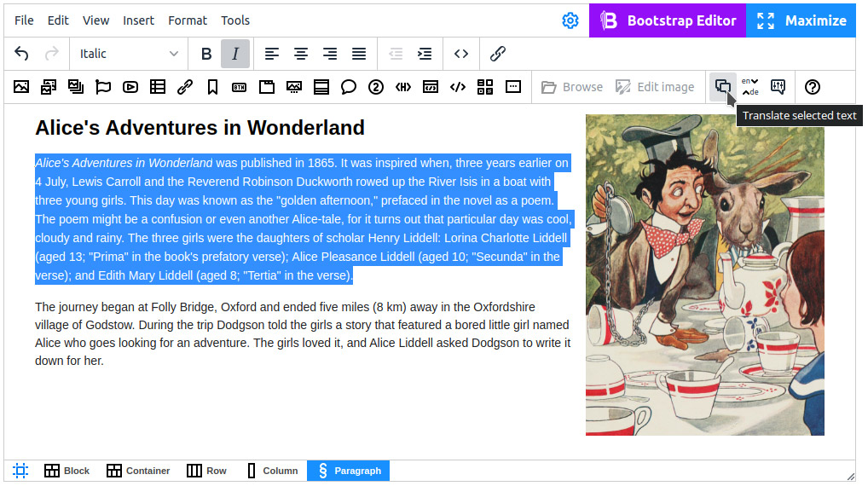
Task: Translate the selected text
Action: pos(723,87)
